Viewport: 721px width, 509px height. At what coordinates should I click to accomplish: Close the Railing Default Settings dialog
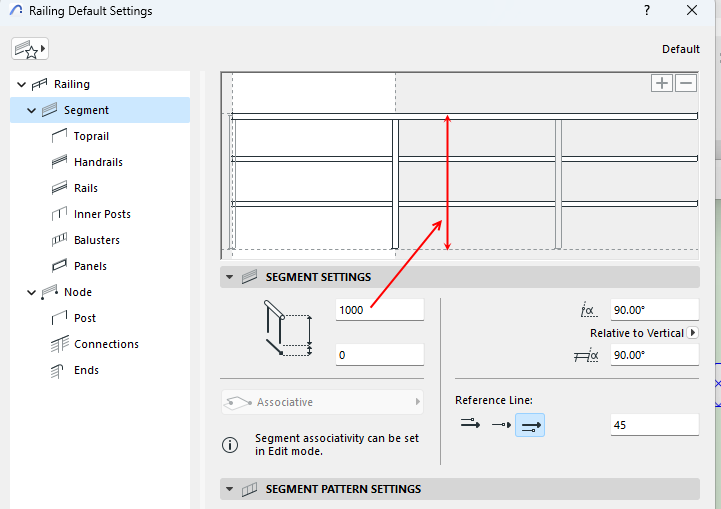[x=692, y=11]
